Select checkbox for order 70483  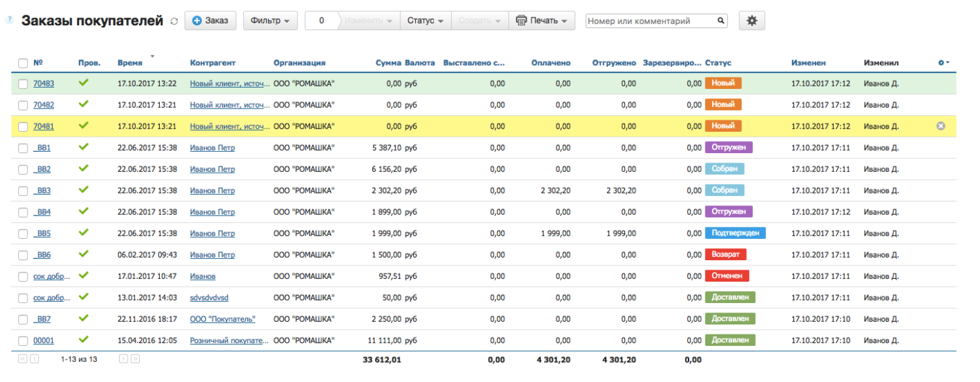[23, 84]
